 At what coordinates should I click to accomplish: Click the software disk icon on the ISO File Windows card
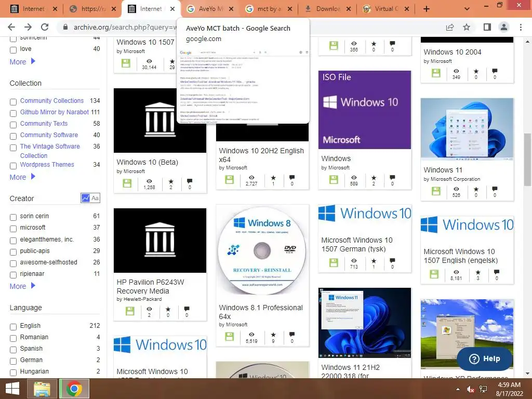(x=334, y=179)
